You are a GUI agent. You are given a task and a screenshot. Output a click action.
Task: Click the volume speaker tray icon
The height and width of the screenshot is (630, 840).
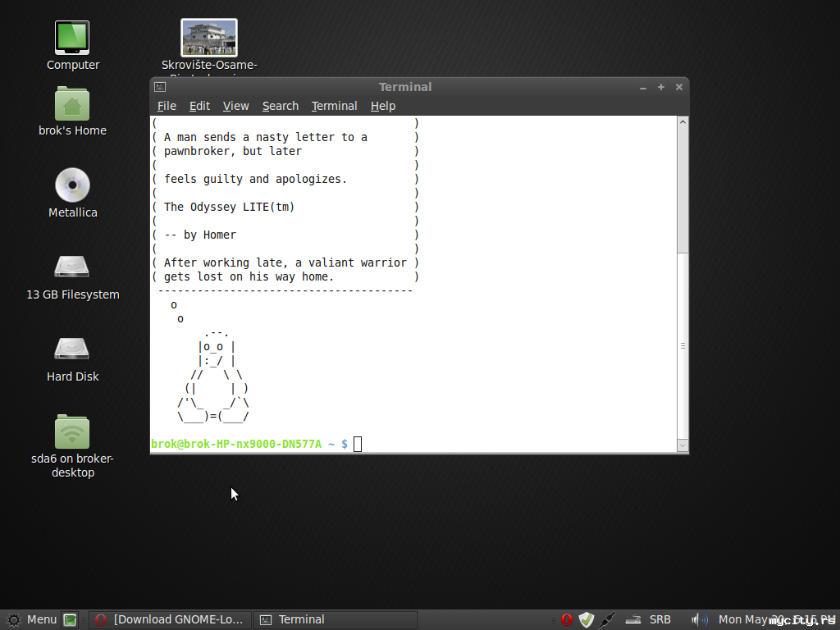click(x=699, y=620)
